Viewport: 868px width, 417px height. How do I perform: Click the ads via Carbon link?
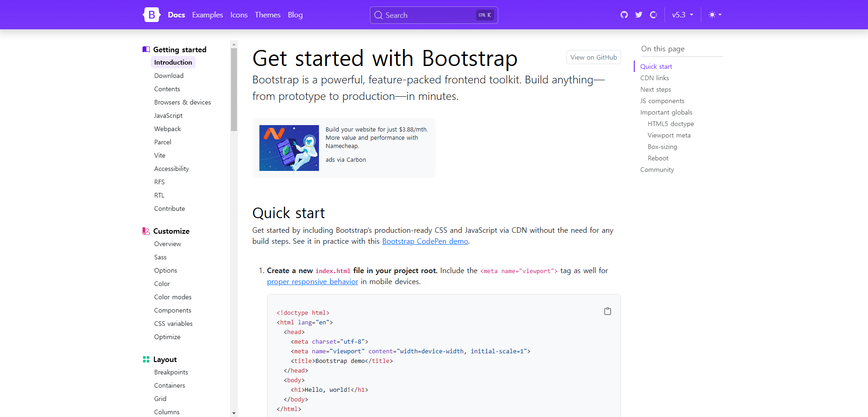click(346, 160)
